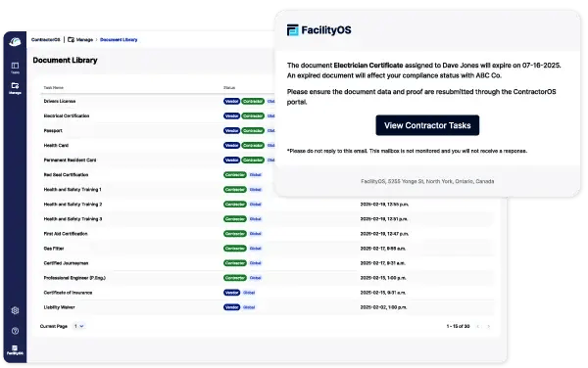588x368 pixels.
Task: Open the First Aid Certification row
Action: point(267,234)
